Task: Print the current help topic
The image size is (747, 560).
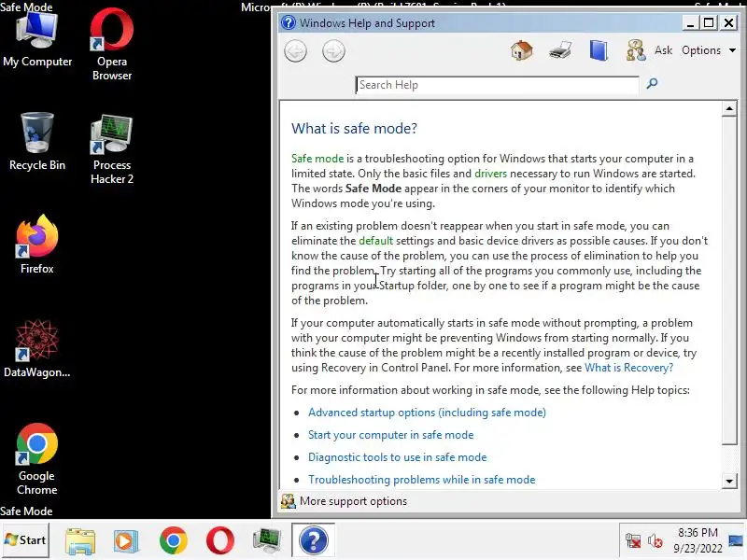Action: [x=560, y=50]
